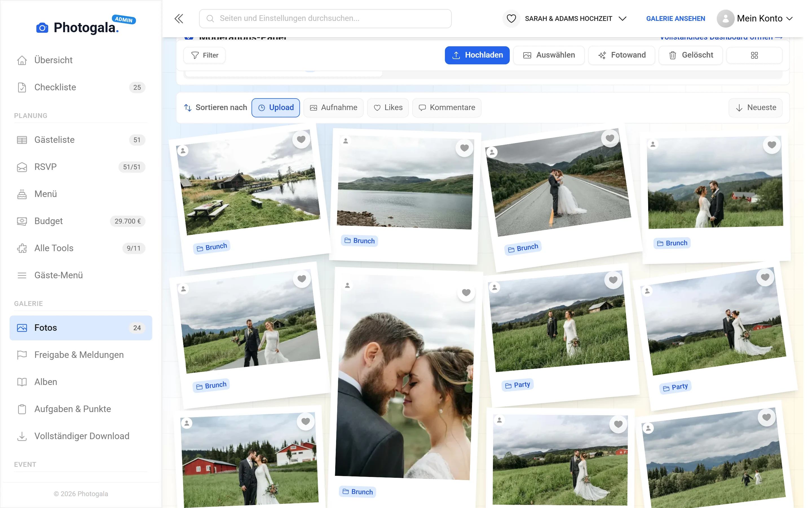Open Aufgaben & Punkte
This screenshot has width=812, height=508.
coord(81,409)
